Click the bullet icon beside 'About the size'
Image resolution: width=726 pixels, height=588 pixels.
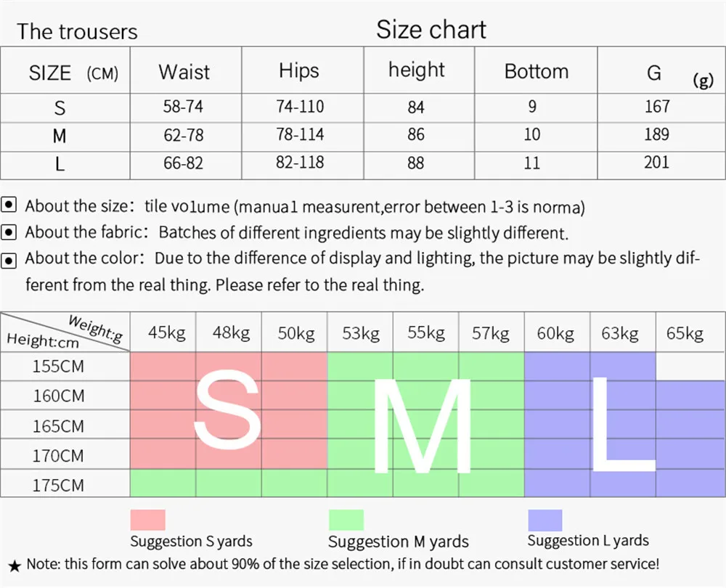(x=9, y=205)
